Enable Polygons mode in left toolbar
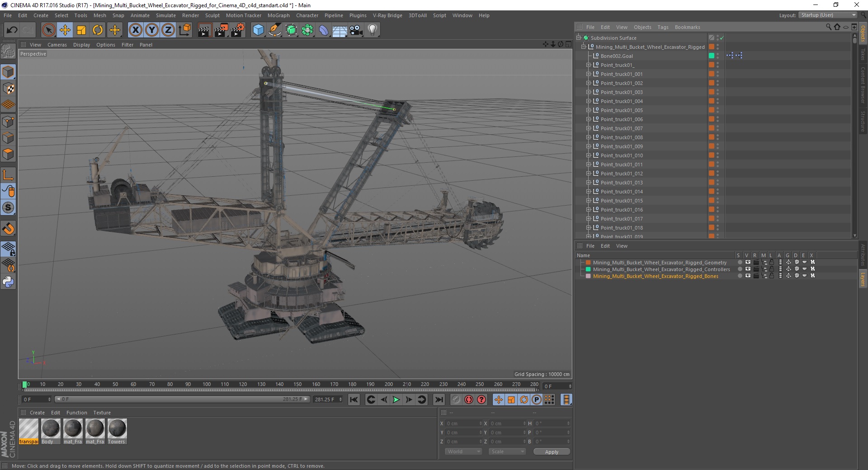The width and height of the screenshot is (868, 470). pyautogui.click(x=8, y=154)
